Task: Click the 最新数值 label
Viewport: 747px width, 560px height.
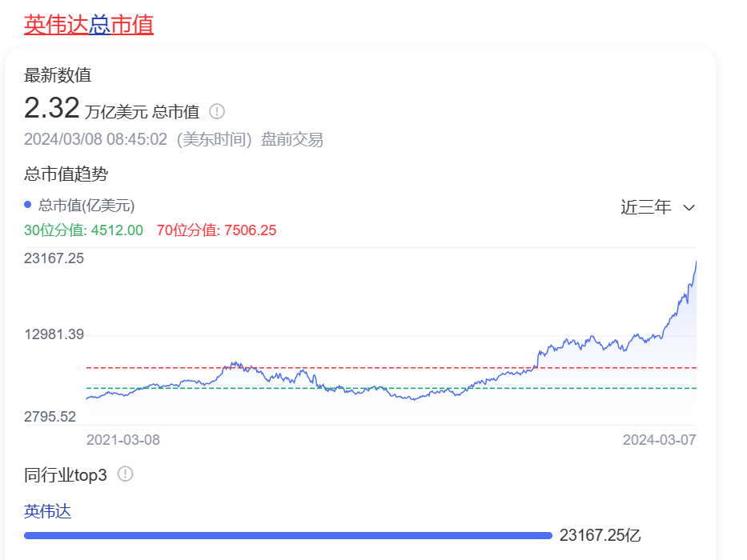Action: [58, 75]
